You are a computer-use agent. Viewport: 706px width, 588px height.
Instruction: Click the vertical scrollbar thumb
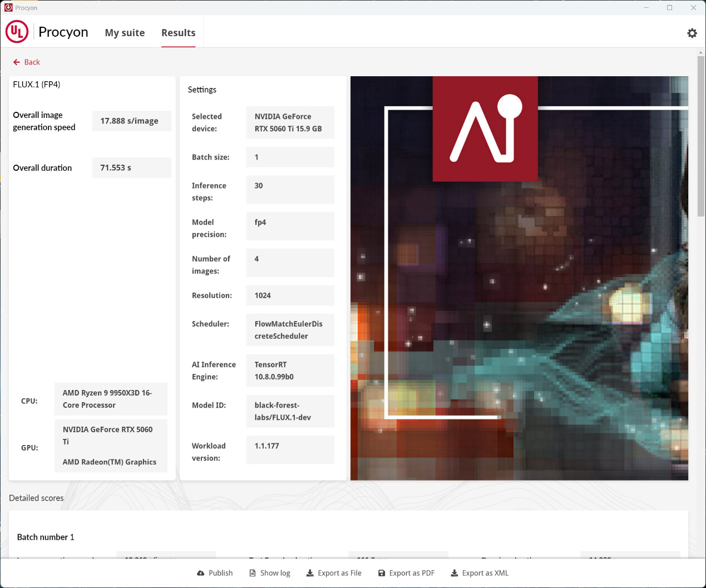tap(700, 136)
